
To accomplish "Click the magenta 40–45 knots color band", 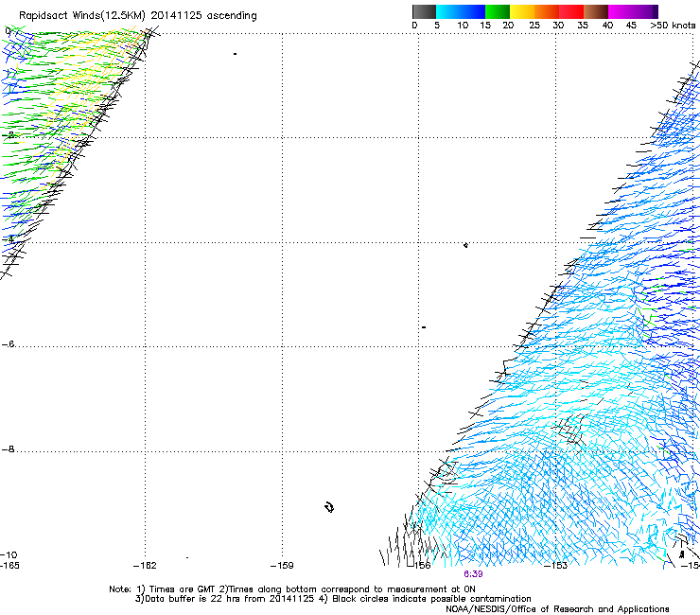I will point(621,11).
